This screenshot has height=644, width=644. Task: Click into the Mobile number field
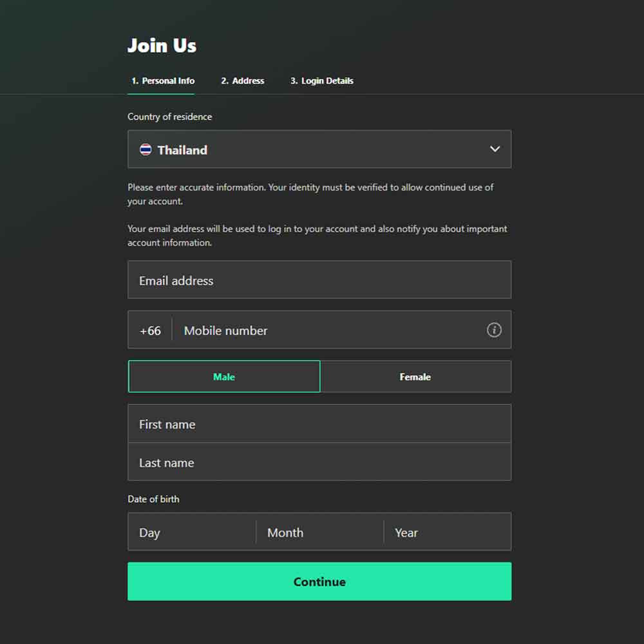click(328, 330)
